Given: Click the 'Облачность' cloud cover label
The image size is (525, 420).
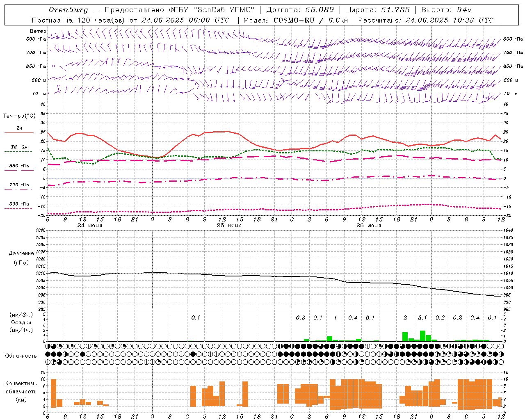Looking at the screenshot, I should pyautogui.click(x=21, y=356).
